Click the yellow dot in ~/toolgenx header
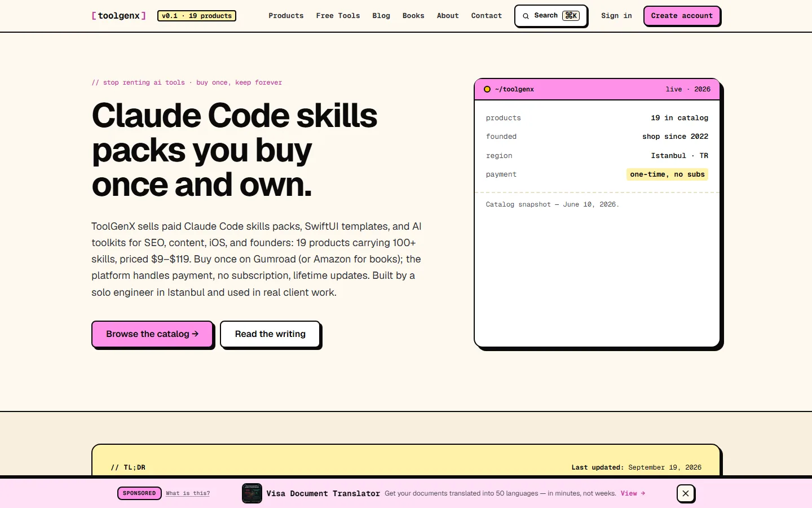The height and width of the screenshot is (508, 812). [487, 89]
